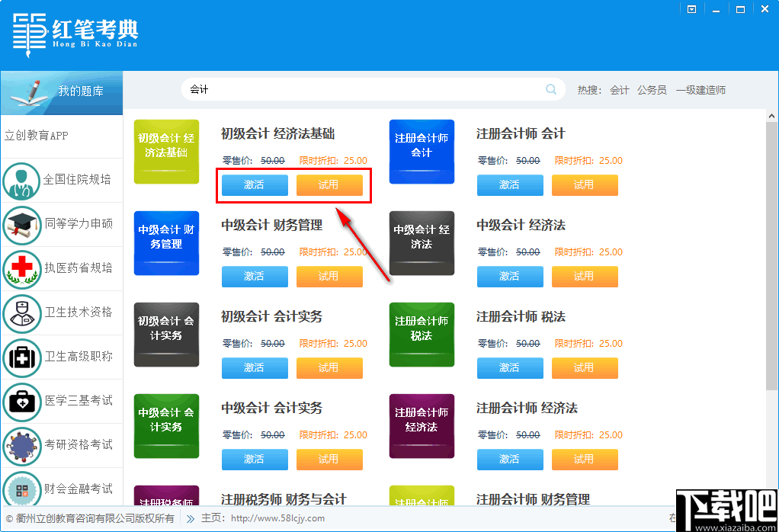The image size is (779, 532).
Task: Select 全国住院规培 category label
Action: [77, 179]
